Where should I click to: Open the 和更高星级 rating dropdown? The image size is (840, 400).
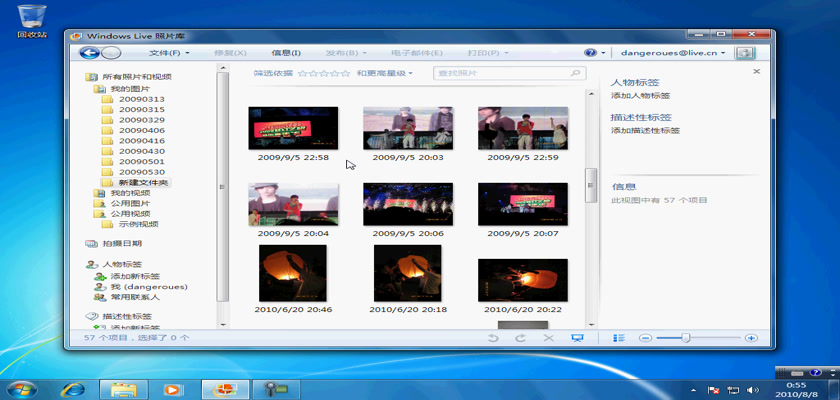(385, 73)
